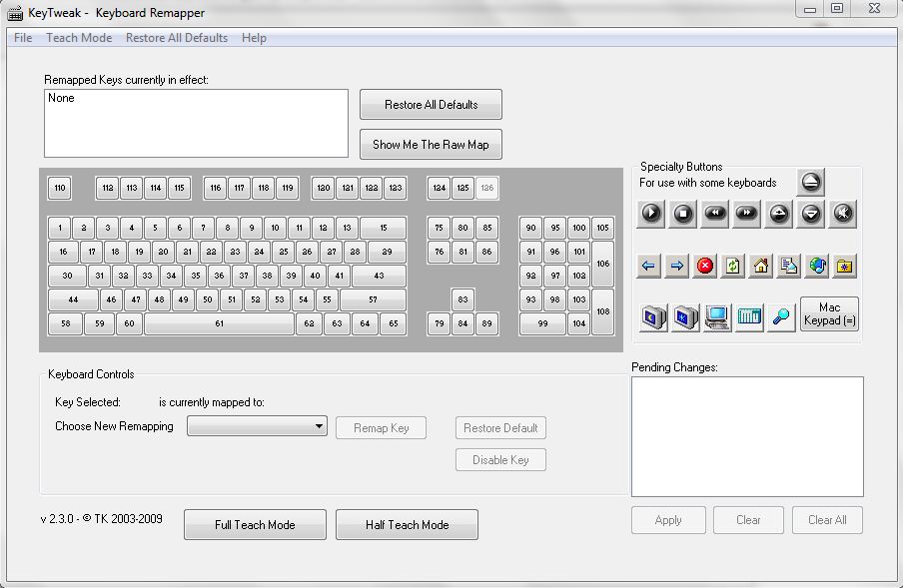Viewport: 903px width, 588px height.
Task: Click inside the Remapped Keys list box
Action: [197, 123]
